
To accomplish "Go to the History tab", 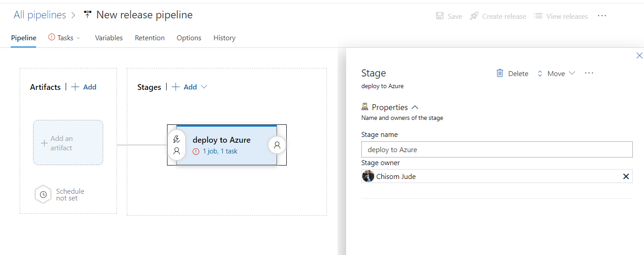I will tap(224, 38).
